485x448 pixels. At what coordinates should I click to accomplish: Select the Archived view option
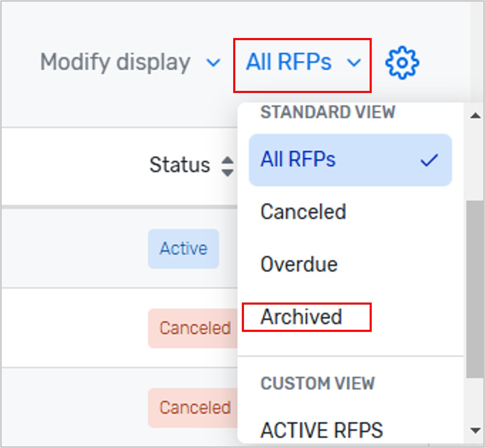[301, 317]
